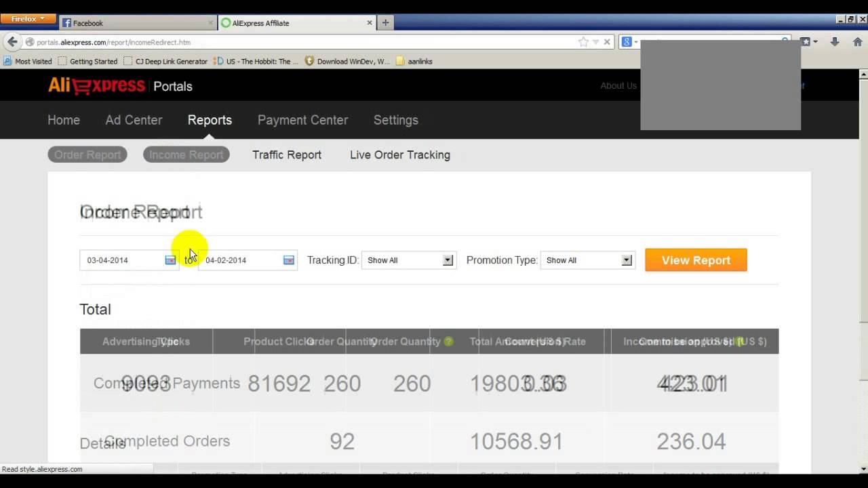Select the Traffic Report sub-tab

tap(287, 155)
